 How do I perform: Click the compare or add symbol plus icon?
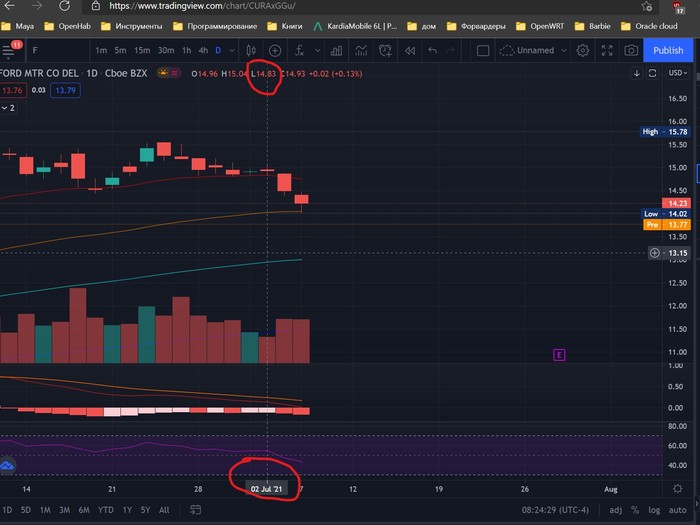point(275,50)
